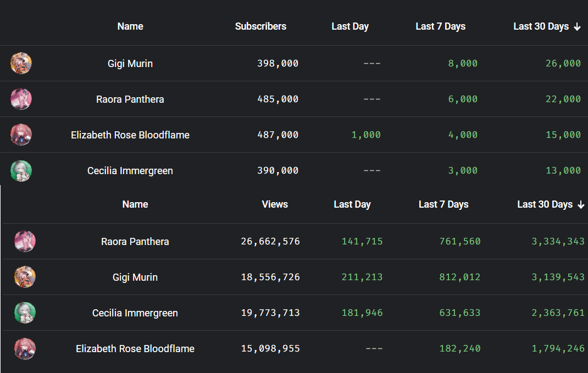The height and width of the screenshot is (373, 588).
Task: Sort Views table by Last Day header
Action: click(x=352, y=204)
